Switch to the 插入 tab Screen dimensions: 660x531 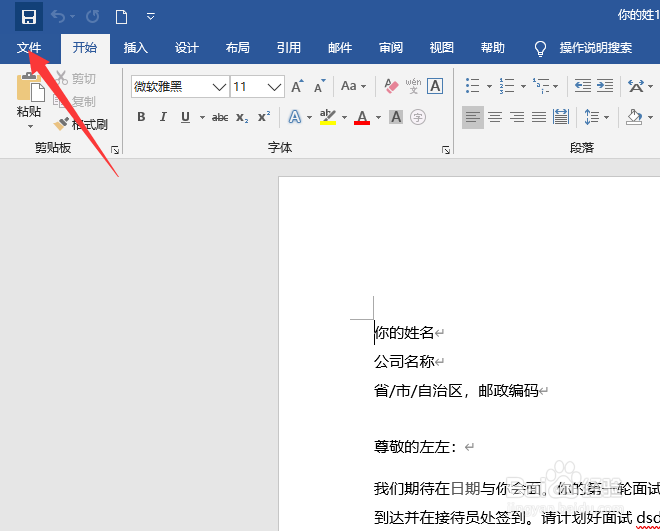[x=136, y=48]
